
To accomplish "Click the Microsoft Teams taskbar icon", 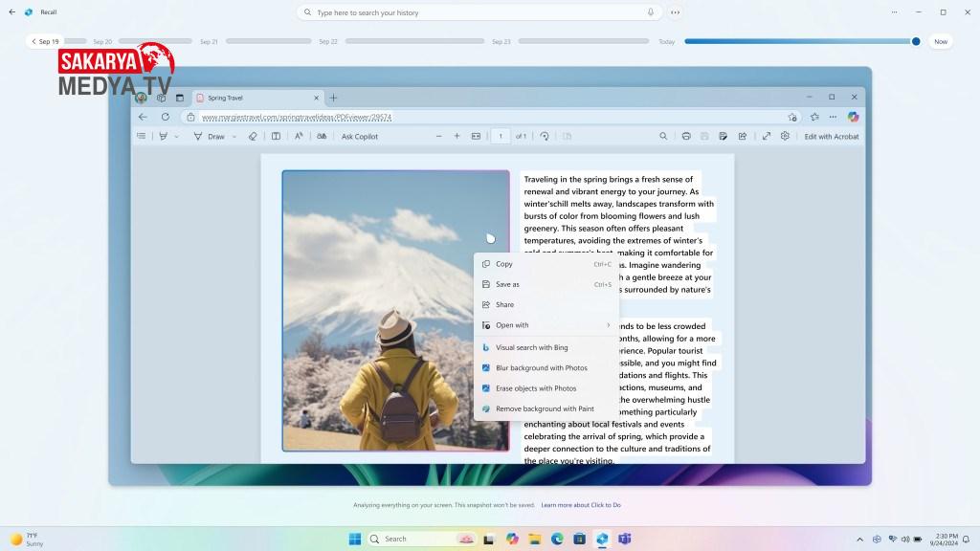I will pyautogui.click(x=625, y=540).
